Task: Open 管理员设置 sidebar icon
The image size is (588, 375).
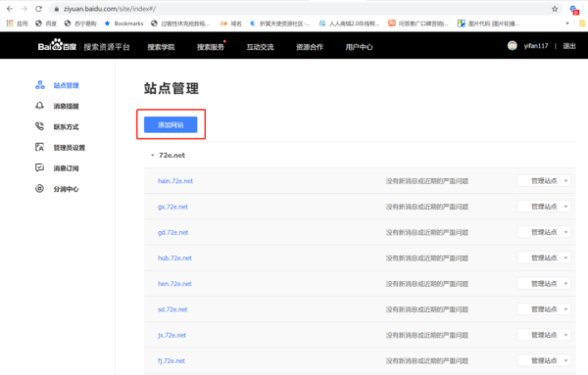Action: click(39, 147)
